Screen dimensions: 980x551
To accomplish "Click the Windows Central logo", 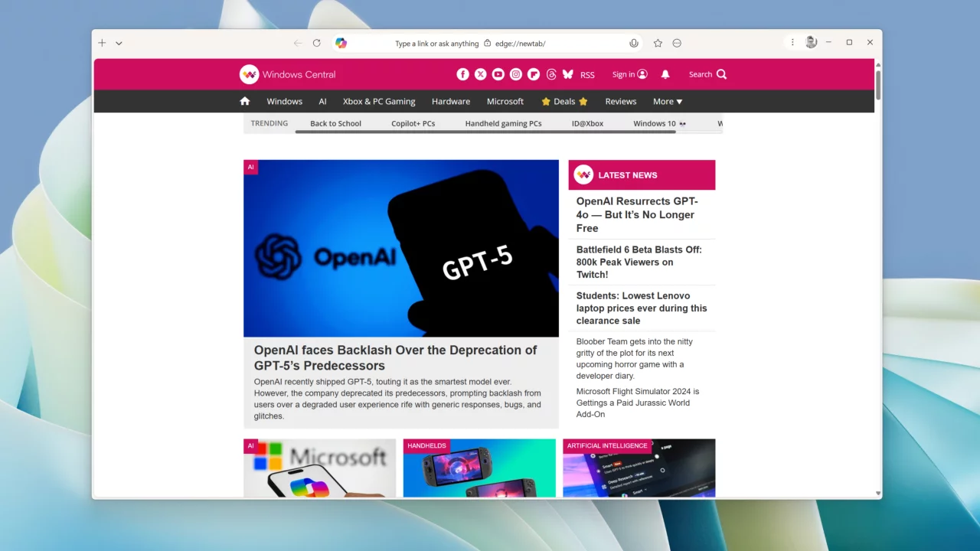I will 287,74.
